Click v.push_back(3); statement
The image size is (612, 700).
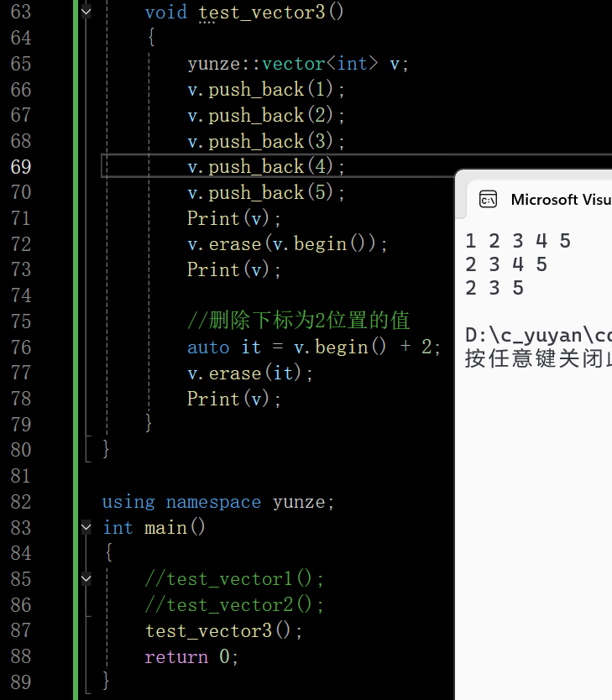[x=266, y=141]
